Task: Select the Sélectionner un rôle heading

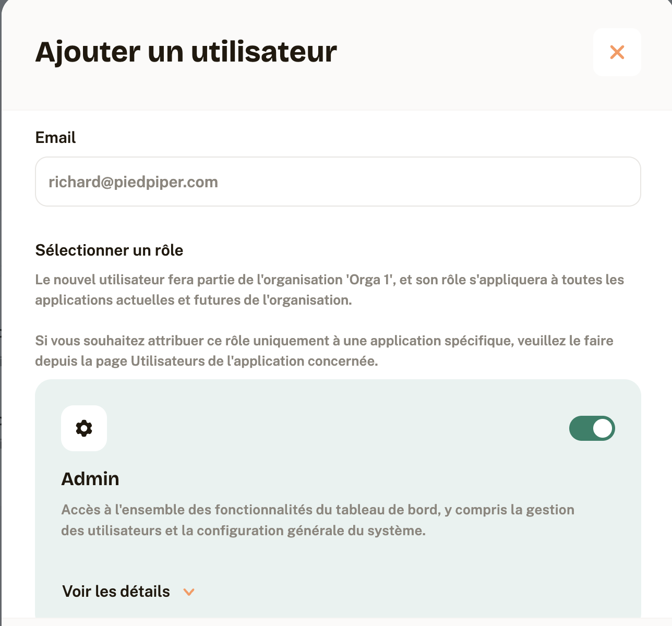Action: tap(109, 250)
